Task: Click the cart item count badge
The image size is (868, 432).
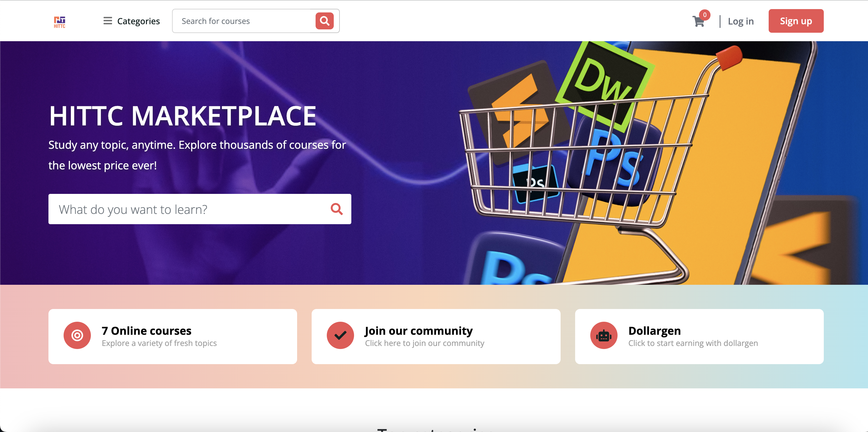Action: (704, 15)
